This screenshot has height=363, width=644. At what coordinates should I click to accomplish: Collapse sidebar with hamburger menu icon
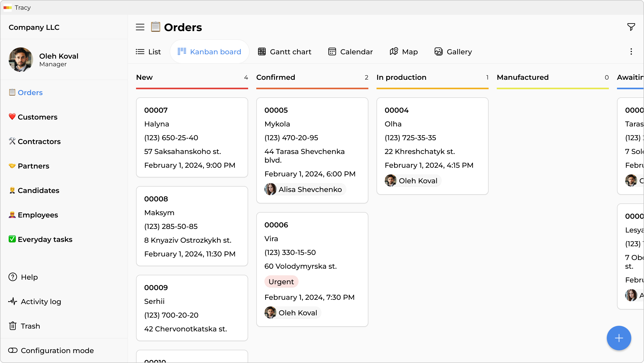[140, 27]
